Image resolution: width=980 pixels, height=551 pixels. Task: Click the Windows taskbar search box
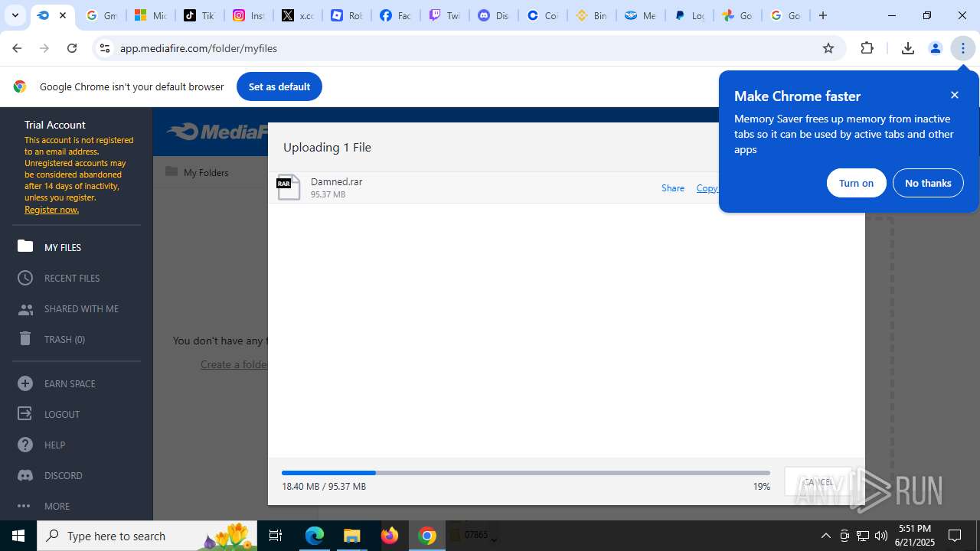pyautogui.click(x=148, y=536)
